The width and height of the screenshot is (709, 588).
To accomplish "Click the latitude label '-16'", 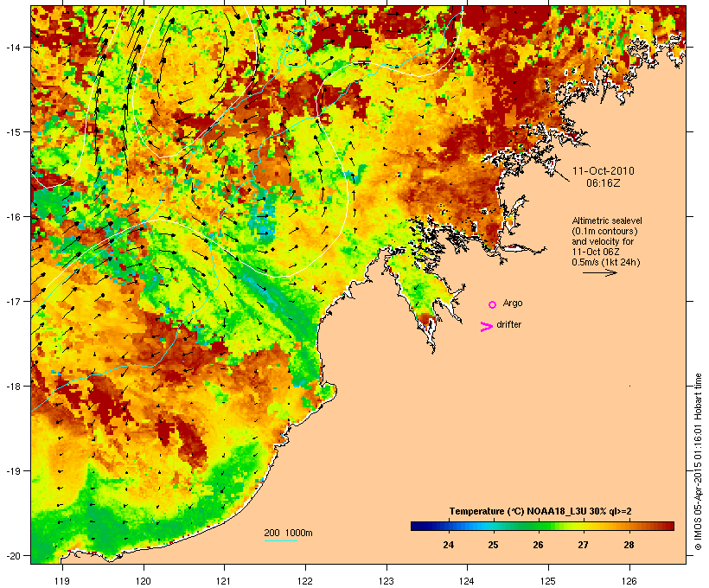I will click(12, 217).
